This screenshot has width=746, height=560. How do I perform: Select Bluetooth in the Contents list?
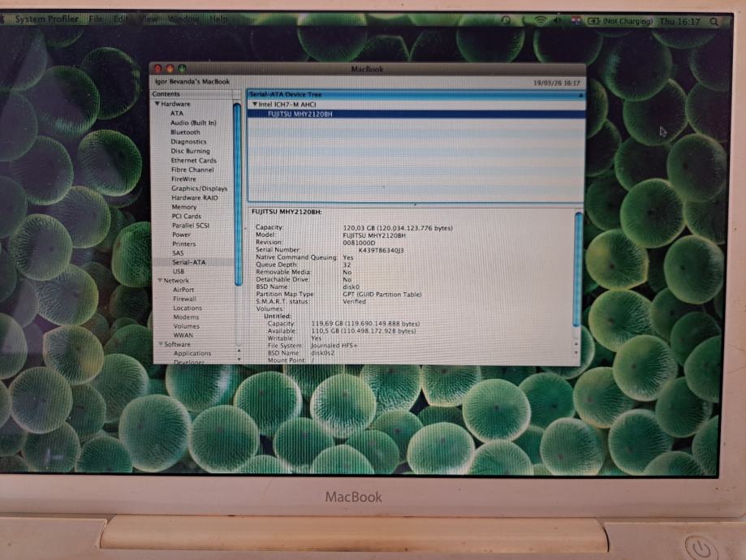pyautogui.click(x=185, y=132)
